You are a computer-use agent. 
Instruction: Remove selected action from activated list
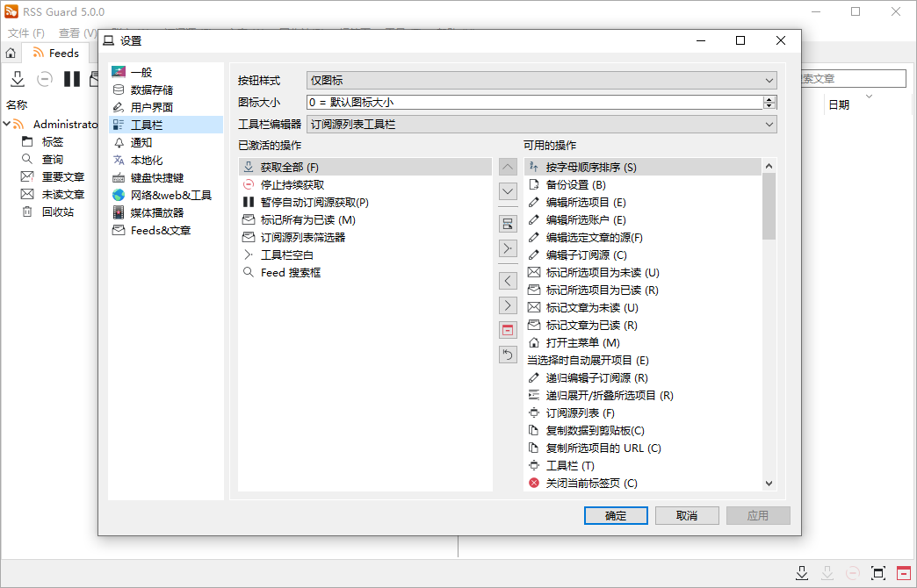coord(508,305)
